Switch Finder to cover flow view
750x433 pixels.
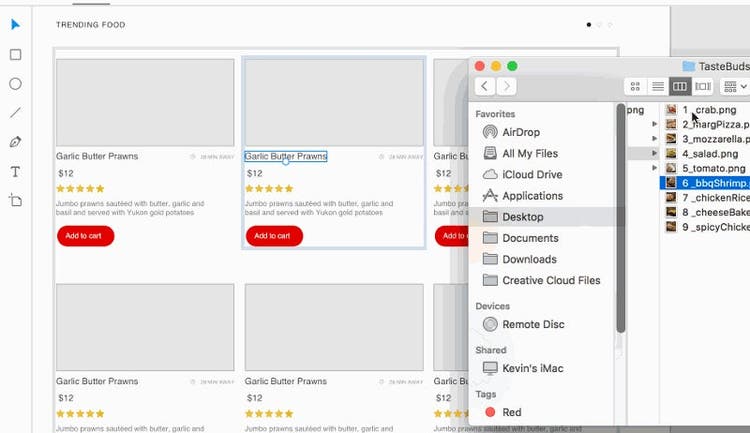click(x=703, y=87)
